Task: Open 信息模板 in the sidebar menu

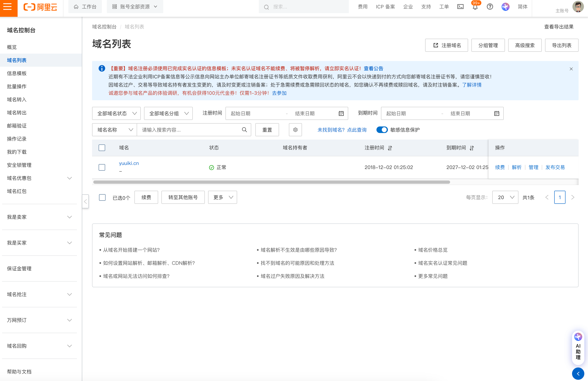Action: tap(17, 73)
